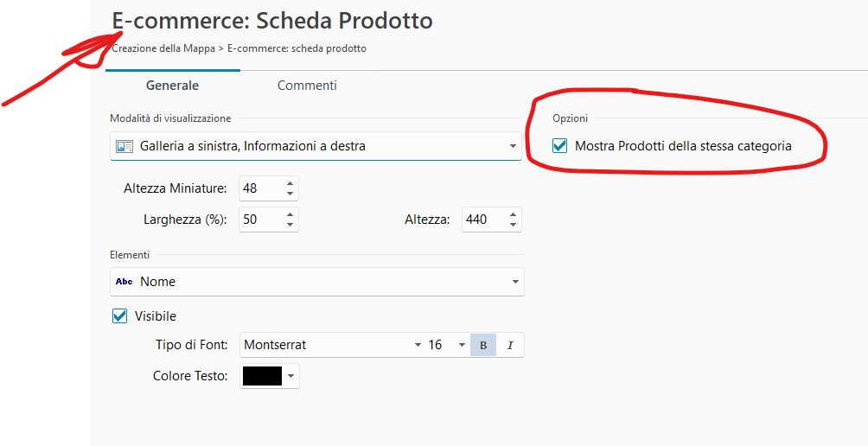868x446 pixels.
Task: Click the Altezza Miniature input field
Action: [259, 188]
